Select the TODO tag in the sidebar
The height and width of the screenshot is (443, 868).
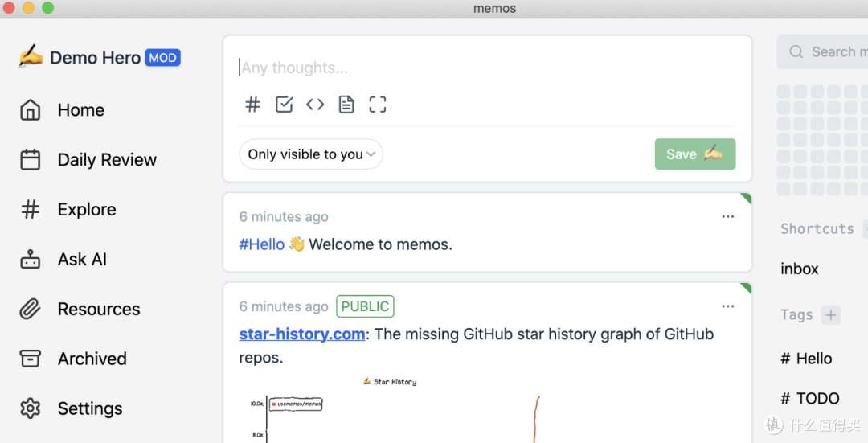tap(810, 399)
